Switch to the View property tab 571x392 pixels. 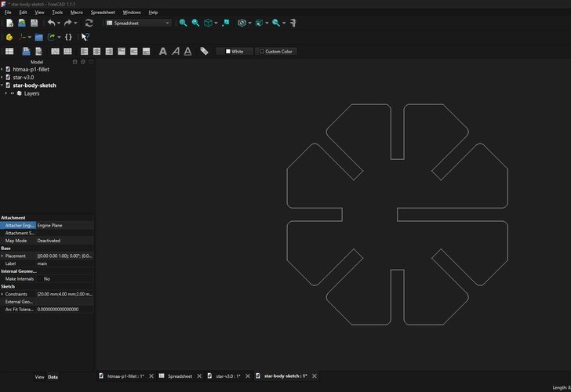40,377
